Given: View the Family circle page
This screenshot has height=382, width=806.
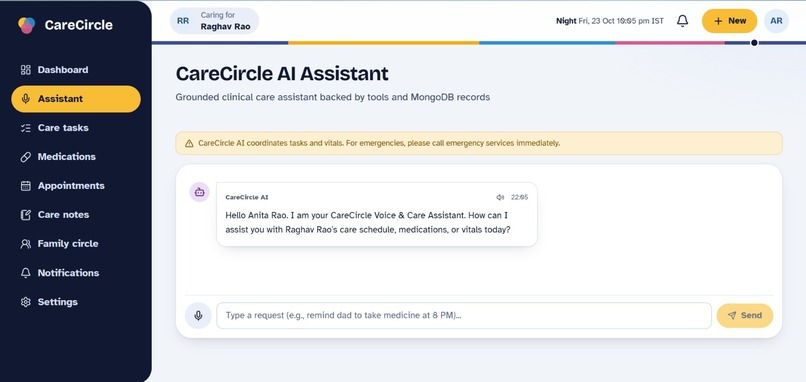Looking at the screenshot, I should point(76,244).
